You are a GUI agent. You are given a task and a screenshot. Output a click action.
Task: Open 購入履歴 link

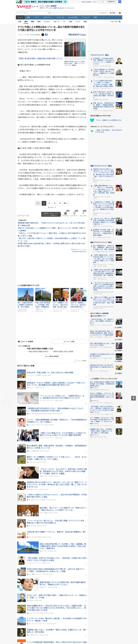[x=112, y=13]
